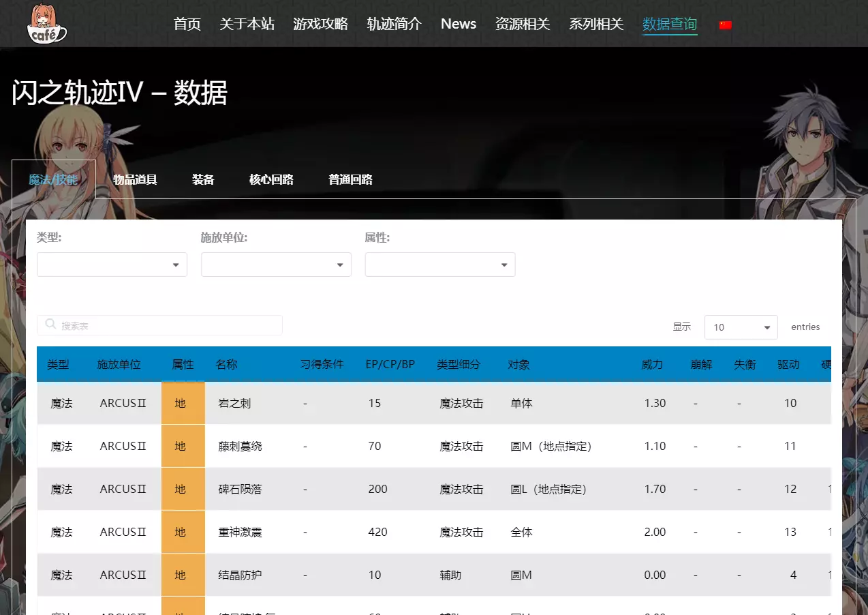Open the entries-per-page dropdown showing 10
868x615 pixels.
point(741,327)
